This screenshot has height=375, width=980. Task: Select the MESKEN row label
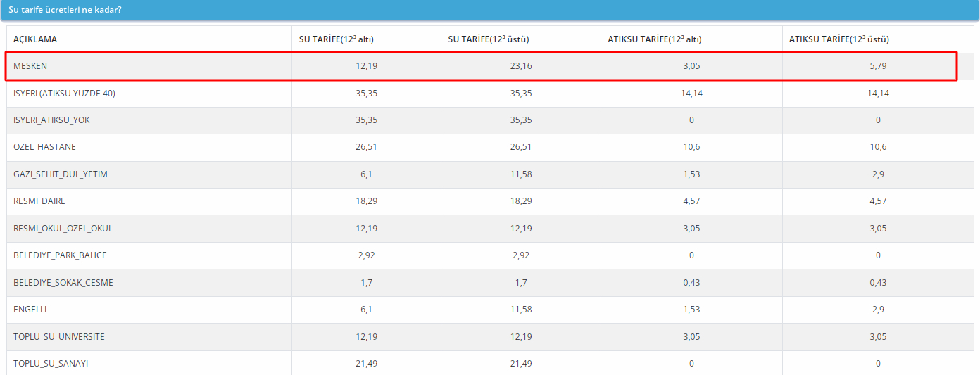(x=30, y=66)
